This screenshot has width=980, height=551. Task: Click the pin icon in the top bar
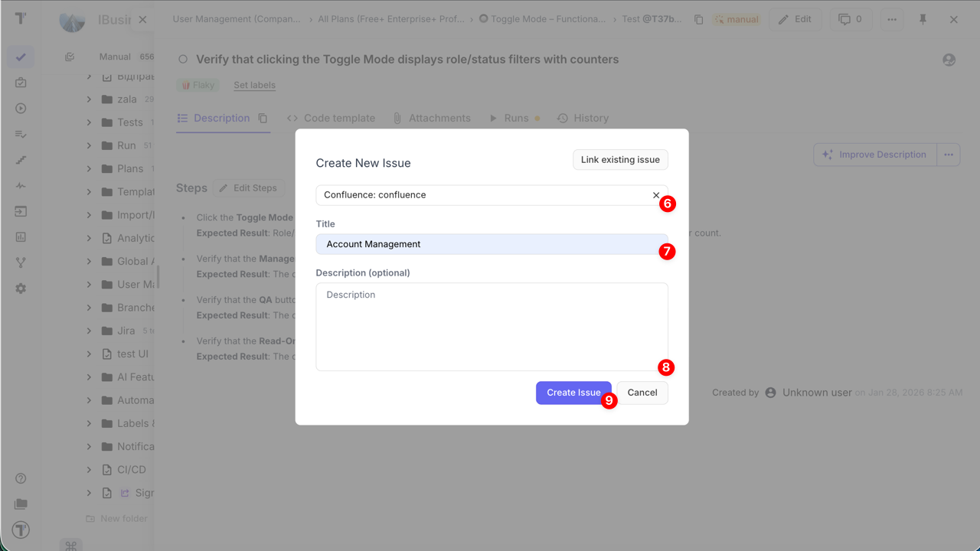click(923, 19)
